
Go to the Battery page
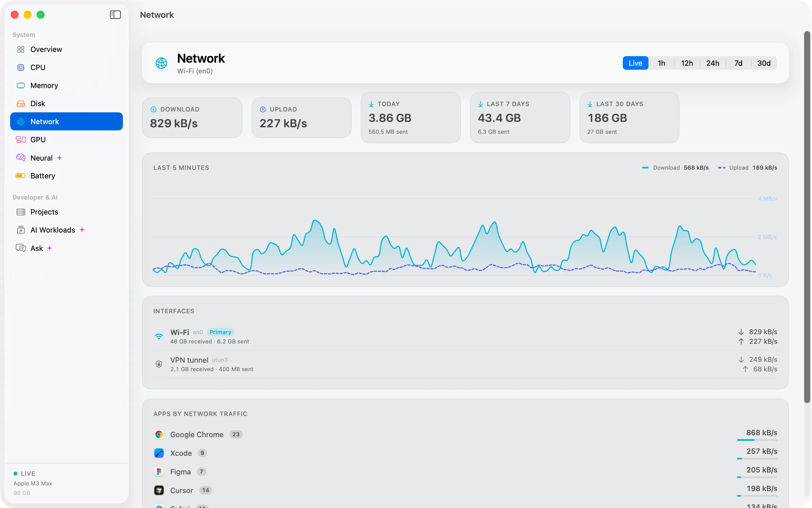click(67, 176)
